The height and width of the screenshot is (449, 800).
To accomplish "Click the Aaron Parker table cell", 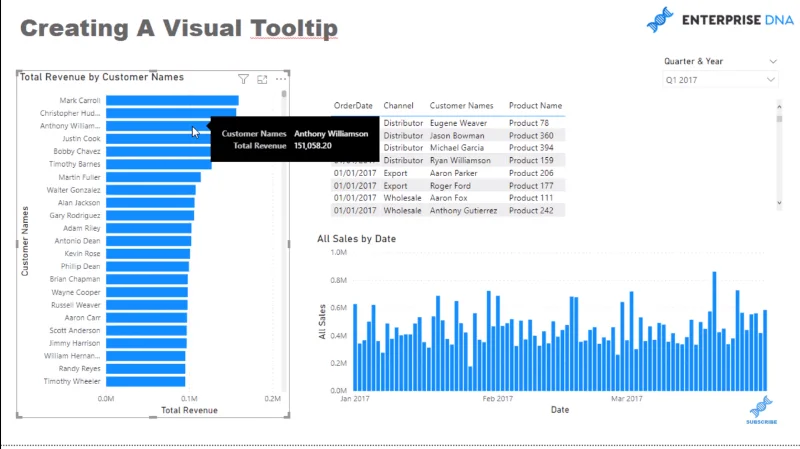I will (x=453, y=173).
